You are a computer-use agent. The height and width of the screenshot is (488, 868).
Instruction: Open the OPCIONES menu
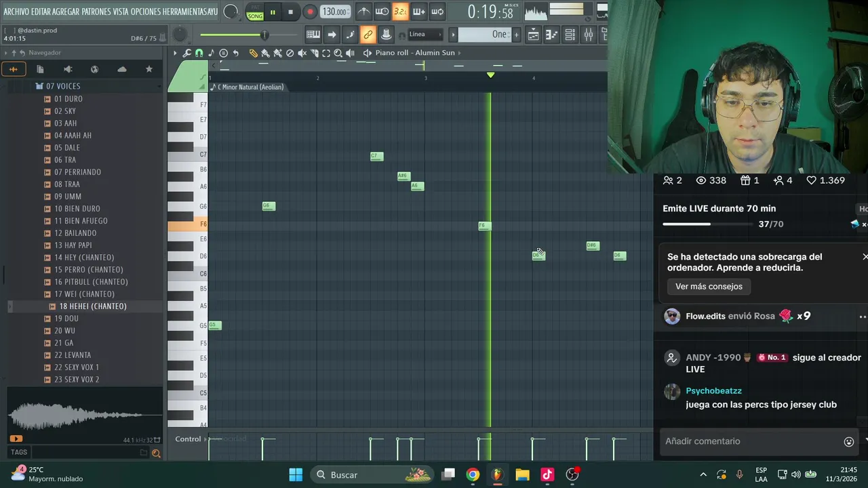[x=146, y=12]
